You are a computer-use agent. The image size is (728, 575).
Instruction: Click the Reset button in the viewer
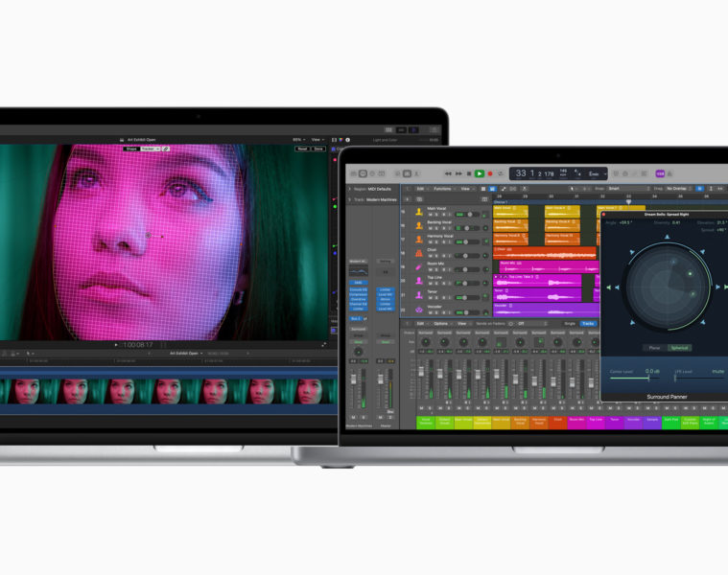301,149
